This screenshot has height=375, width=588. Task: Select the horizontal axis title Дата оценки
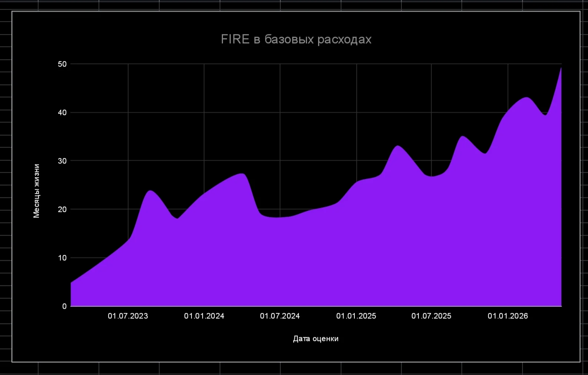click(315, 338)
